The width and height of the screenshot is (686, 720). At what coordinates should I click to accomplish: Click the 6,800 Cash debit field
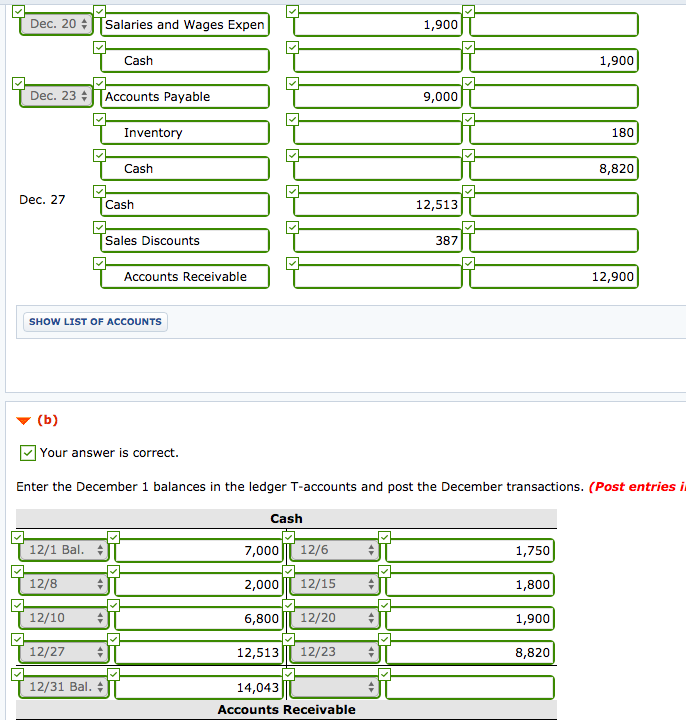pos(199,618)
